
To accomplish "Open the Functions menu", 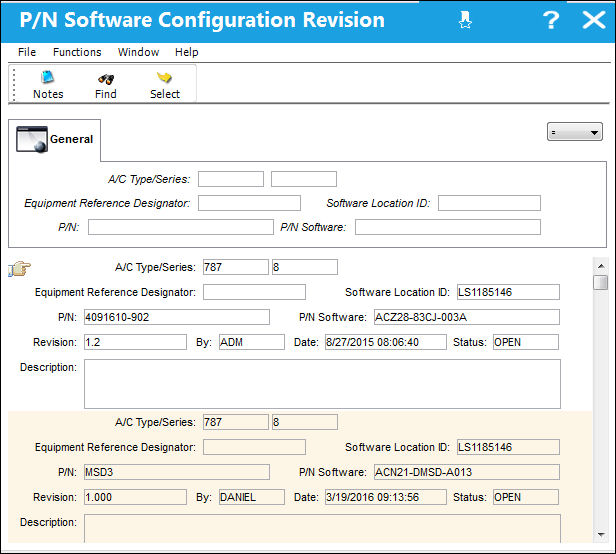I will 77,52.
